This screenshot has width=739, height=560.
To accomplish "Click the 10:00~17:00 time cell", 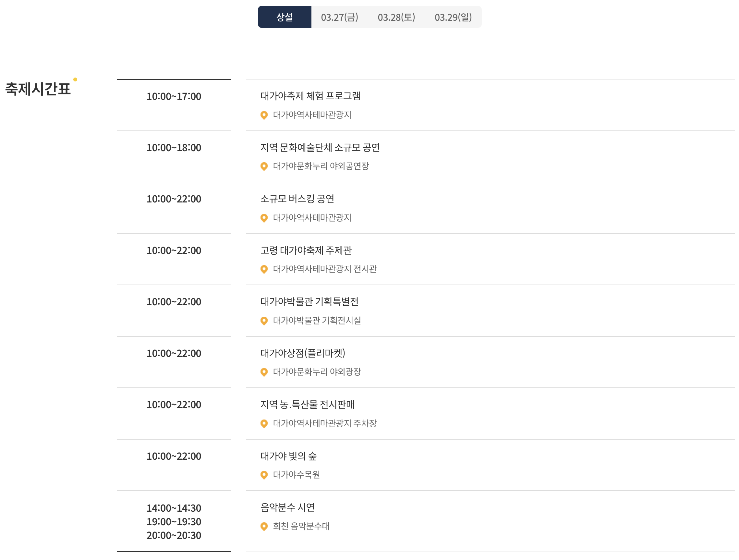I will click(x=174, y=97).
